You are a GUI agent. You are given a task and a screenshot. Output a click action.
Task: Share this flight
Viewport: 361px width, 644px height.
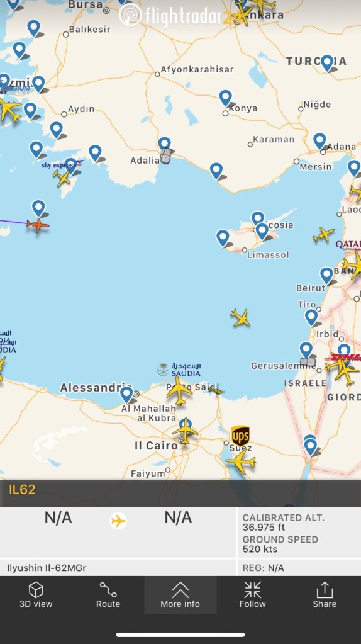point(325,595)
